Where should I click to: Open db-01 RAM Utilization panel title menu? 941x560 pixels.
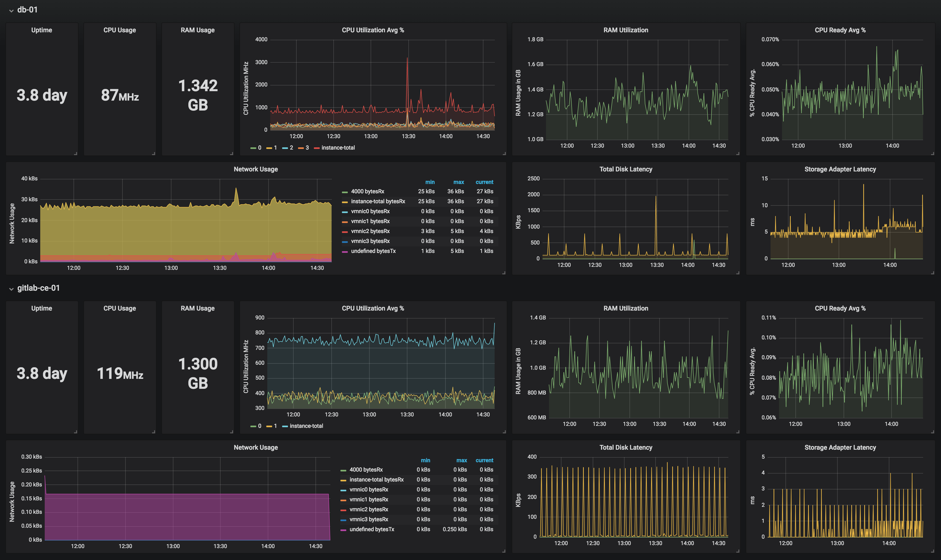pos(626,30)
